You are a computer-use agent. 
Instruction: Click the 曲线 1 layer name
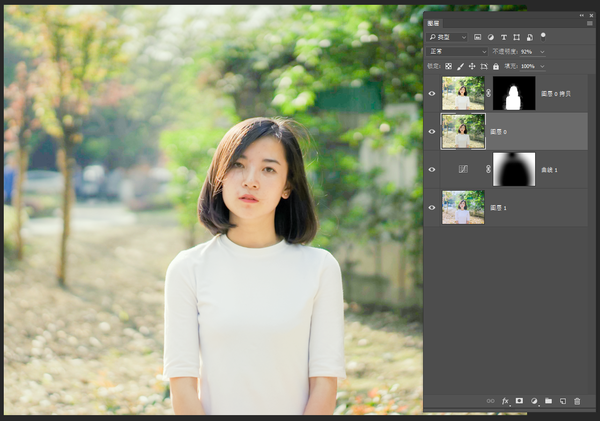(549, 170)
